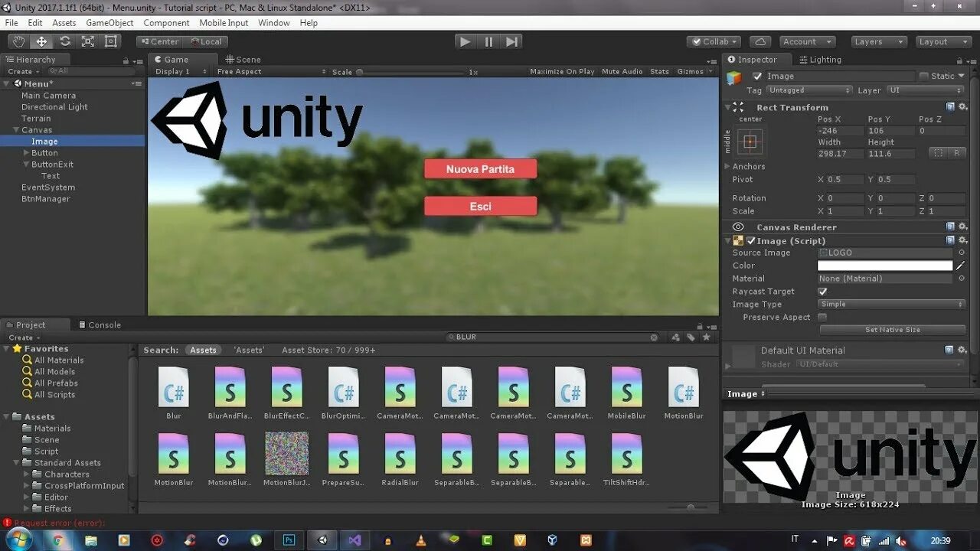Open Display 1 dropdown

181,71
